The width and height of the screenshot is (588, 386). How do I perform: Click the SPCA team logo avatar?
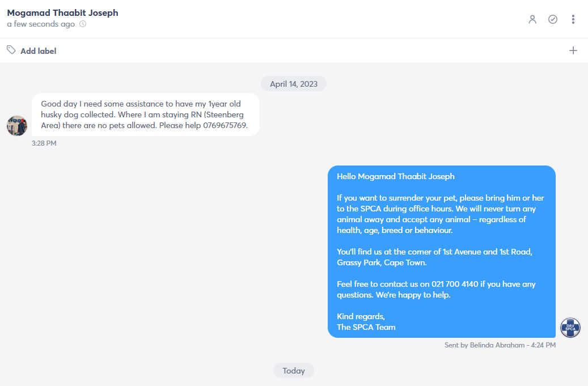tap(570, 328)
